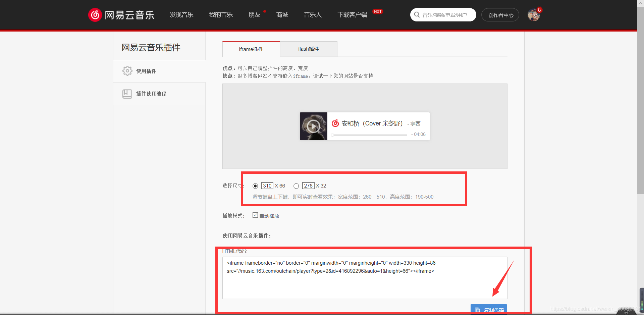Click the search magnifier icon
The width and height of the screenshot is (644, 315).
[417, 15]
